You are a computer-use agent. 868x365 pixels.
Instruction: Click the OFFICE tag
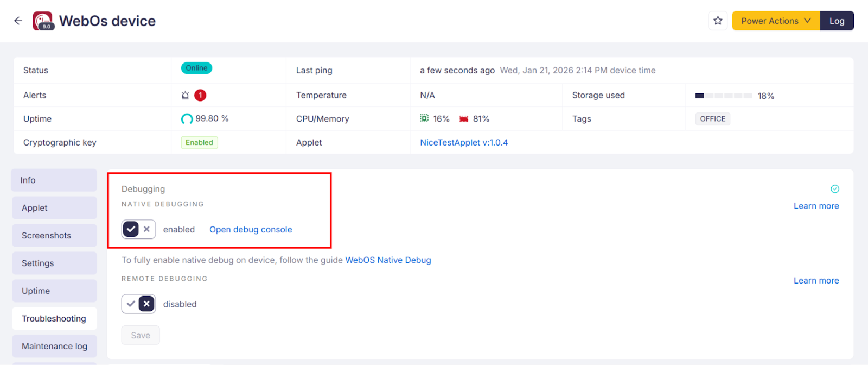pos(712,119)
